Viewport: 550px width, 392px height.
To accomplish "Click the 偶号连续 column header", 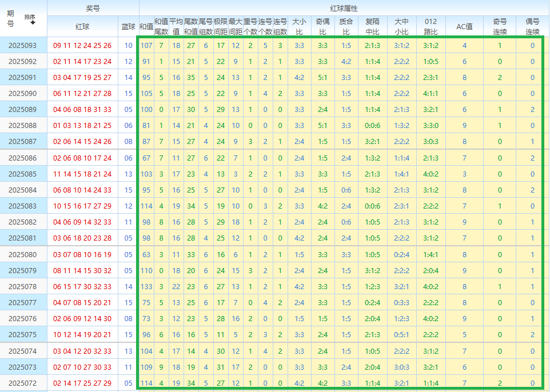I will pos(532,26).
